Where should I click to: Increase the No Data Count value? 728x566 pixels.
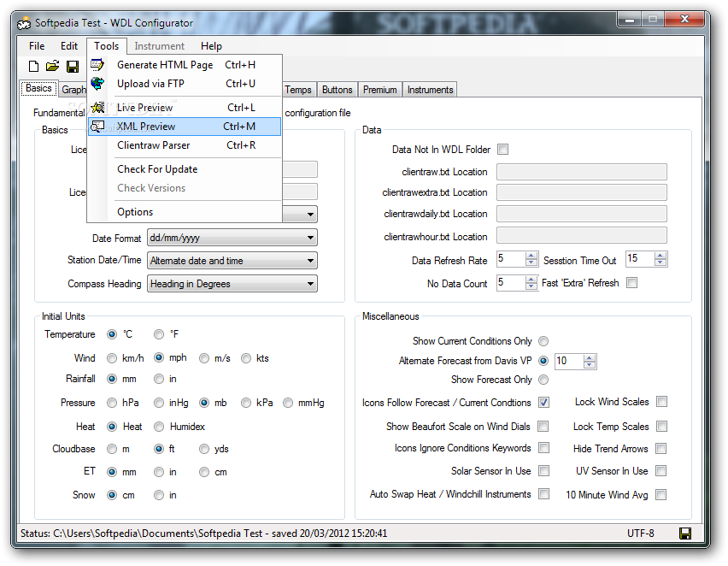[x=531, y=279]
